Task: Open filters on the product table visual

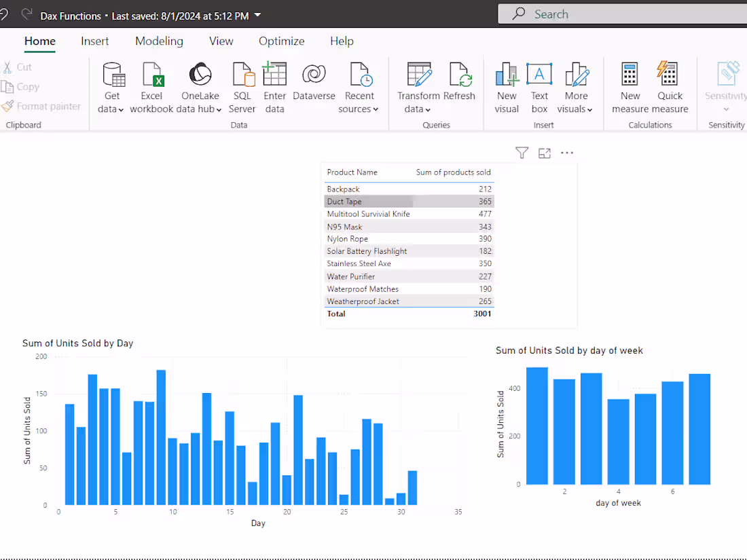Action: [x=522, y=153]
